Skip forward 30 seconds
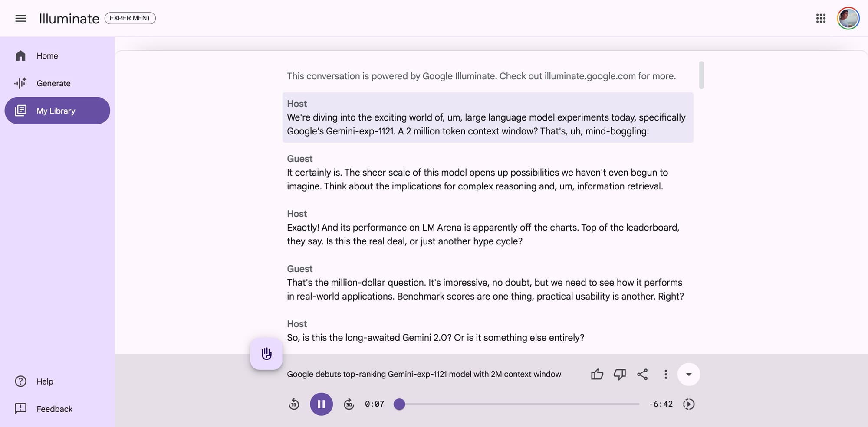Screen dimensions: 868x427 (349, 404)
